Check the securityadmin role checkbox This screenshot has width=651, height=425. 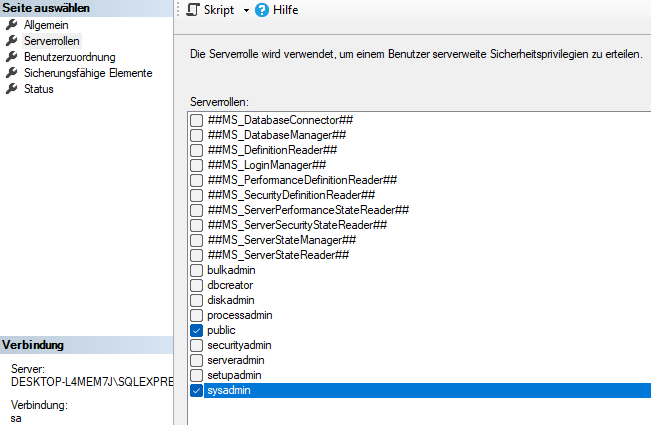196,345
